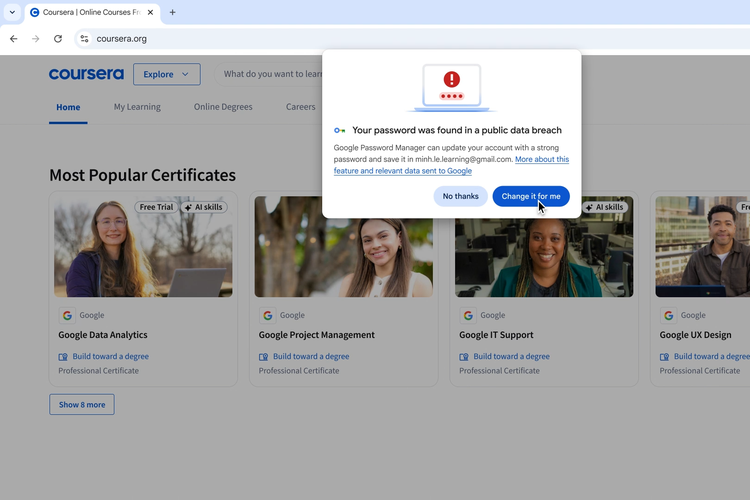The height and width of the screenshot is (500, 750).
Task: Open 'Google IT Support' title
Action: [x=496, y=335]
